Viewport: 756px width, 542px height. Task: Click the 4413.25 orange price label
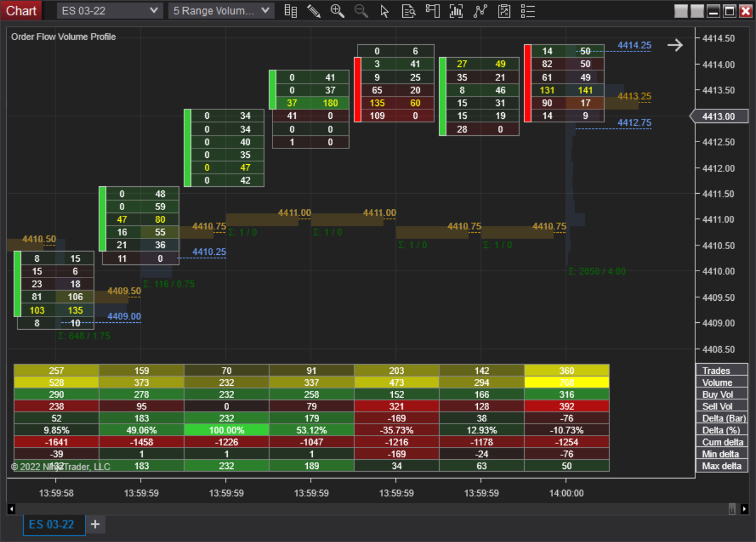point(634,96)
